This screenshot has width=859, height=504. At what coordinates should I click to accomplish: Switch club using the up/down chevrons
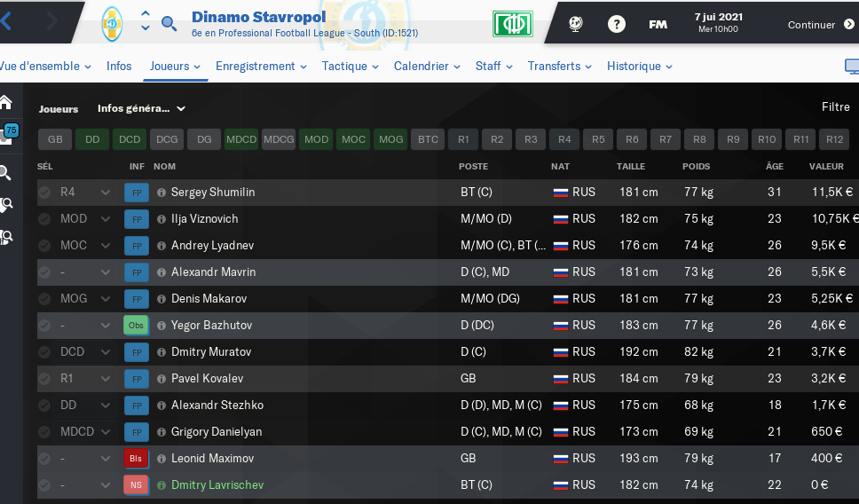146,20
